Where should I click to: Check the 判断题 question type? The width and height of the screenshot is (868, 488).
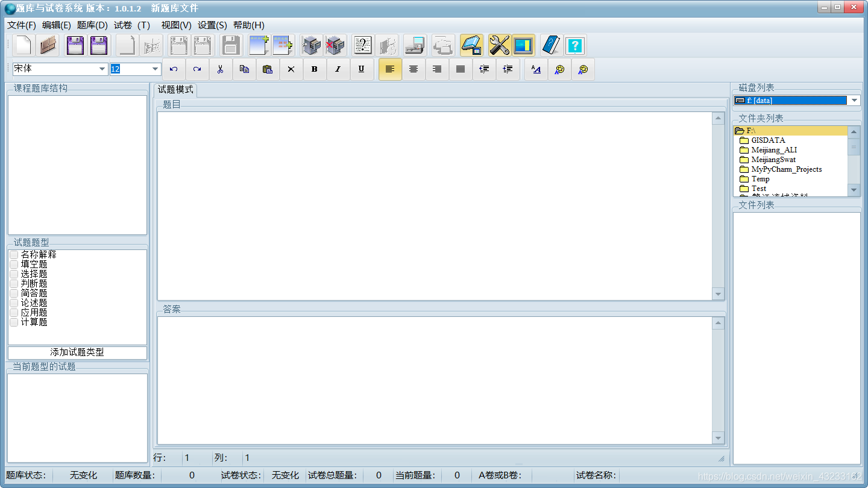point(14,284)
